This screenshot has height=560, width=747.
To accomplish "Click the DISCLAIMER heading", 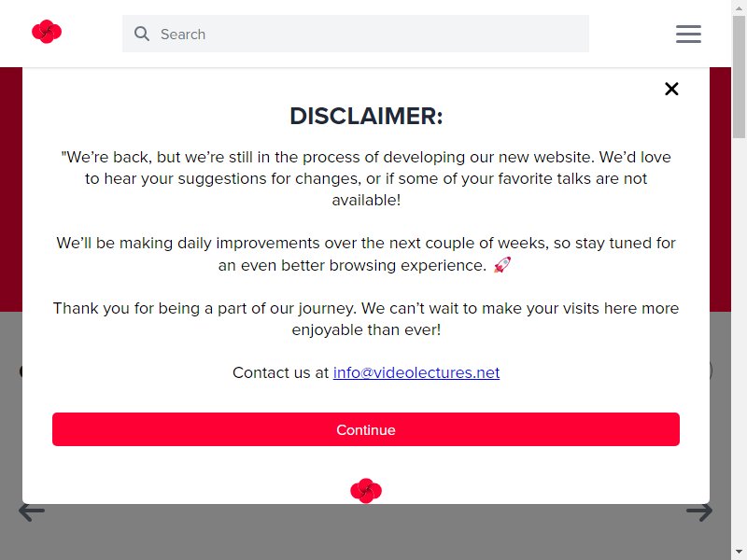I will pyautogui.click(x=366, y=116).
